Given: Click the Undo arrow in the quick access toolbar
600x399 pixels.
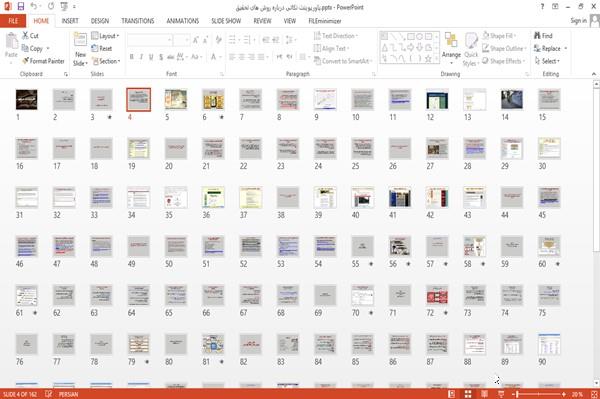Looking at the screenshot, I should [34, 6].
